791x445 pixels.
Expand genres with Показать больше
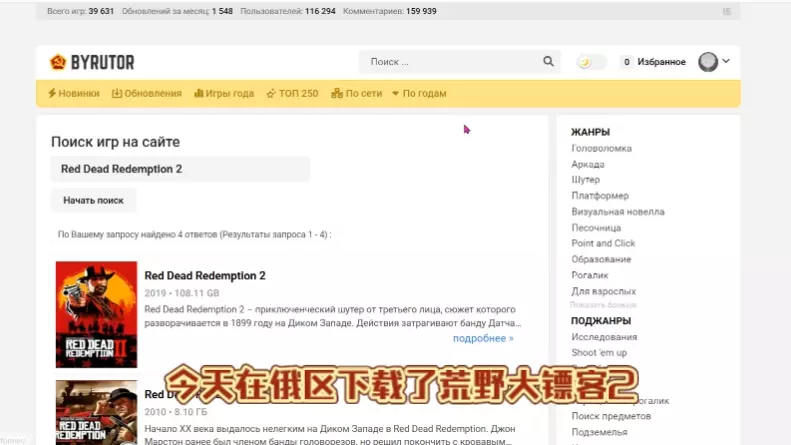pos(603,305)
